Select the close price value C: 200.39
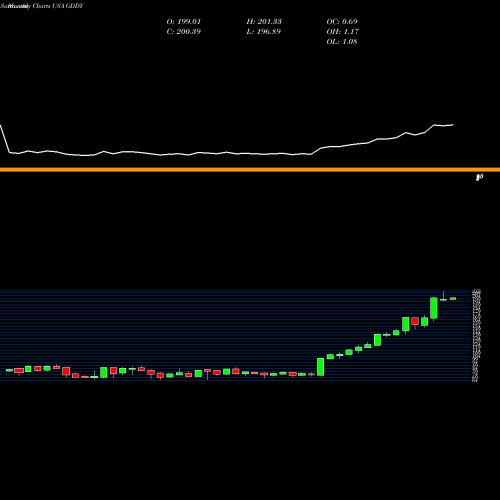 tap(184, 32)
